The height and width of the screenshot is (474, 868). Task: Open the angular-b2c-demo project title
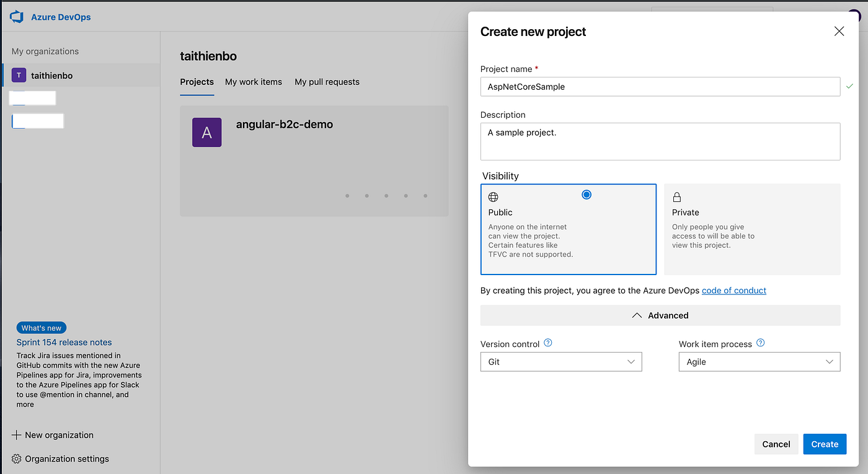[285, 124]
